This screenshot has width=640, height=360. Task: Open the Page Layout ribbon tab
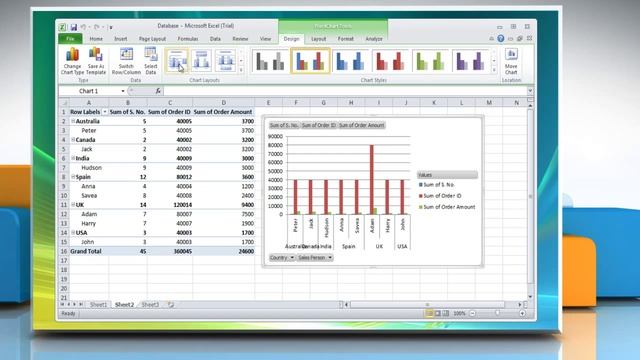(x=152, y=39)
